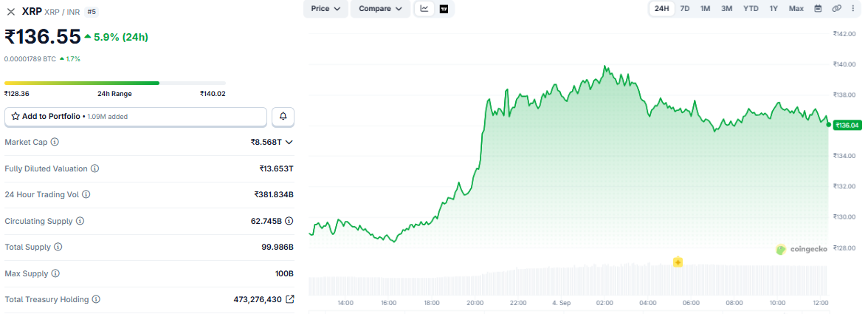Viewport: 868px width, 314px height.
Task: Click the ₹8.568T market cap value
Action: (266, 143)
